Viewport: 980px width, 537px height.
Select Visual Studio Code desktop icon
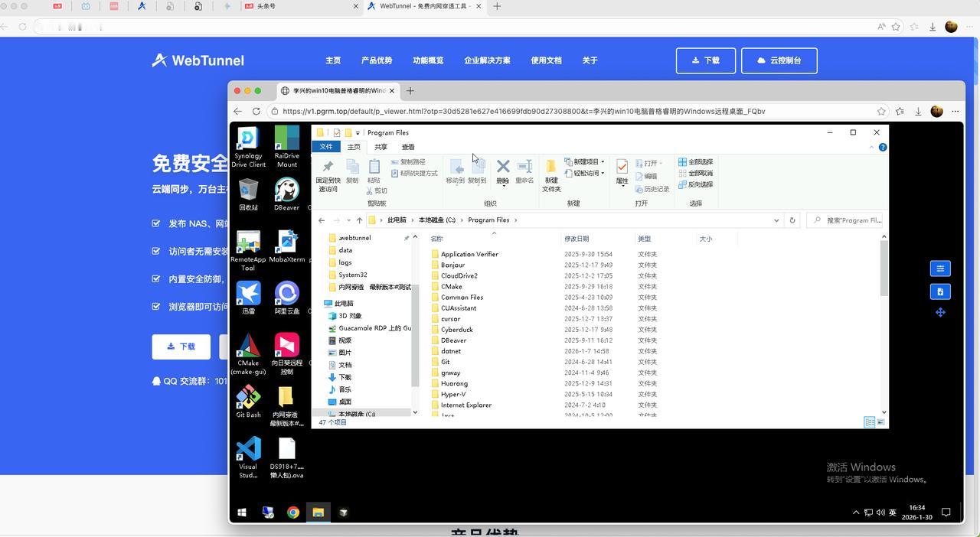tap(248, 457)
